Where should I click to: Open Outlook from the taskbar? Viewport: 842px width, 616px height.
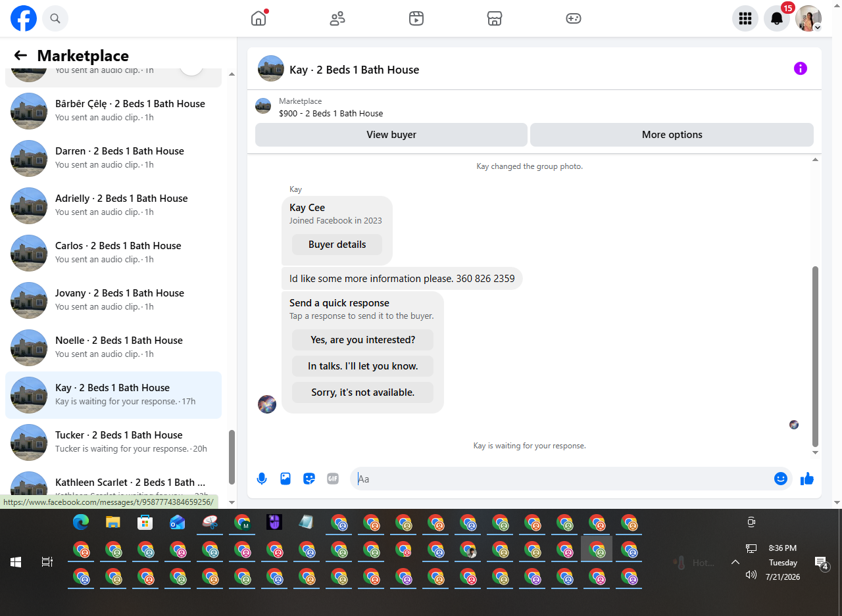[x=178, y=522]
